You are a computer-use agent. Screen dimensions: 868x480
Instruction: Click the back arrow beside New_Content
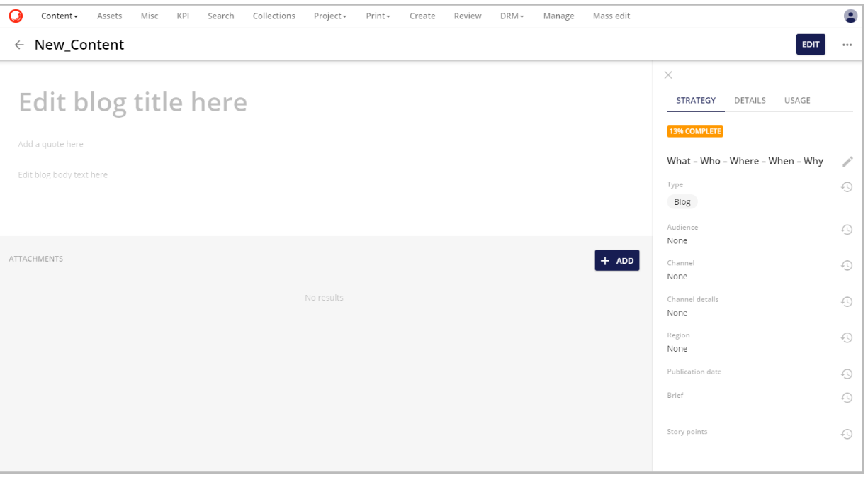(x=19, y=45)
